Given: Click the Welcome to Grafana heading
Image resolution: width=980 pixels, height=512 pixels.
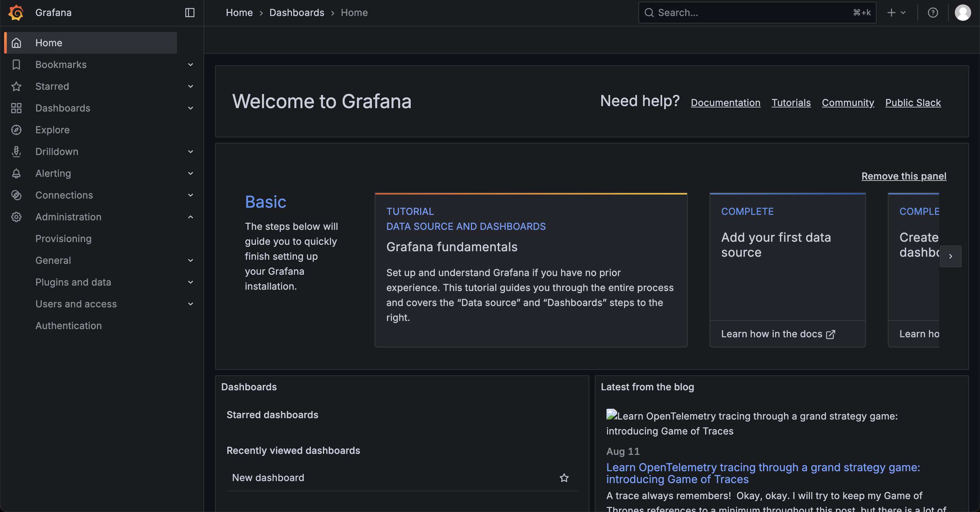Looking at the screenshot, I should click(322, 102).
